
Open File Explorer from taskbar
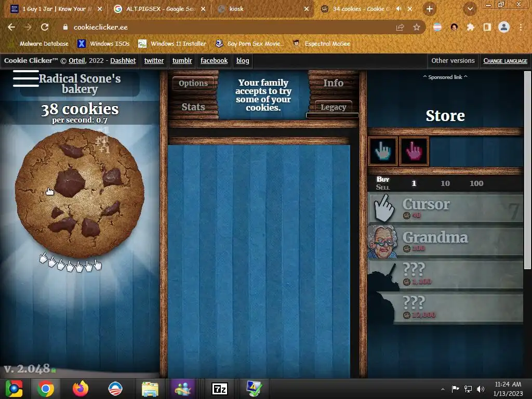150,389
